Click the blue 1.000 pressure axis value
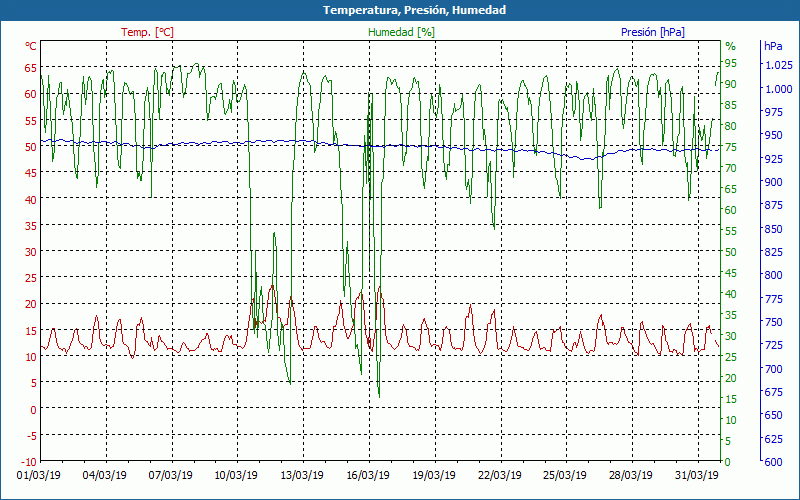 (x=779, y=89)
